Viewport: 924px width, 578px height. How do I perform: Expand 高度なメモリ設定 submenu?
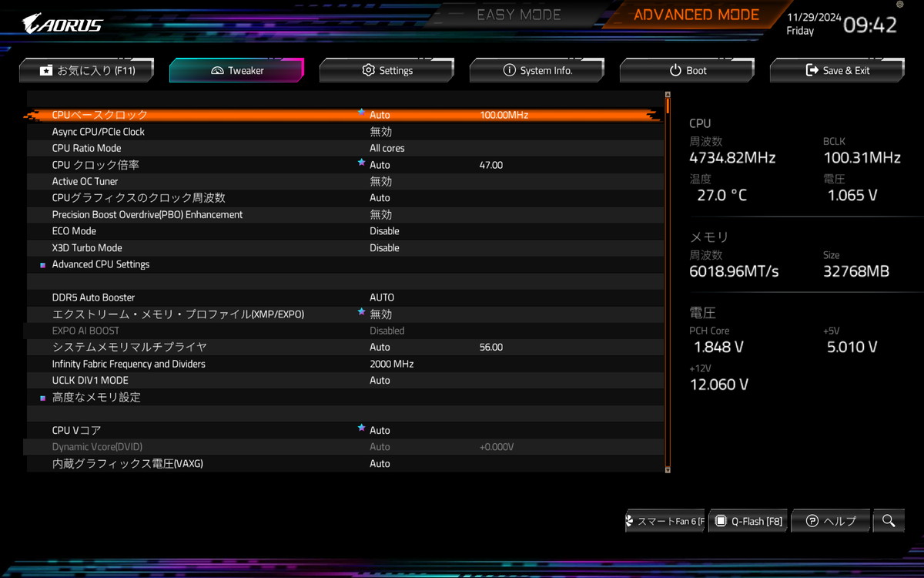pos(96,398)
